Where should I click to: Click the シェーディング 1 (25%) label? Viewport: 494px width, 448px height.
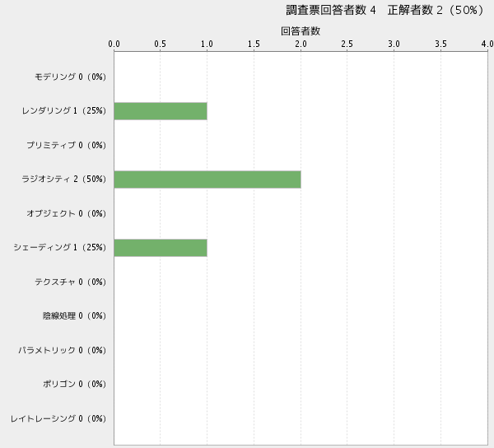(60, 248)
